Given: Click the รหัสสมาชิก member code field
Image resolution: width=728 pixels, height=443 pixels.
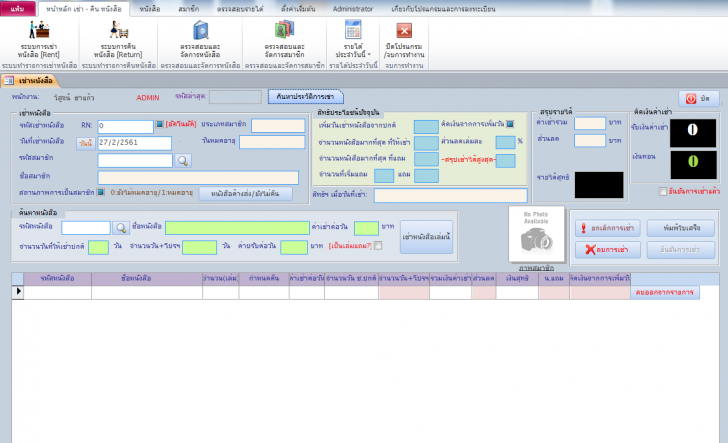Looking at the screenshot, I should (x=135, y=161).
